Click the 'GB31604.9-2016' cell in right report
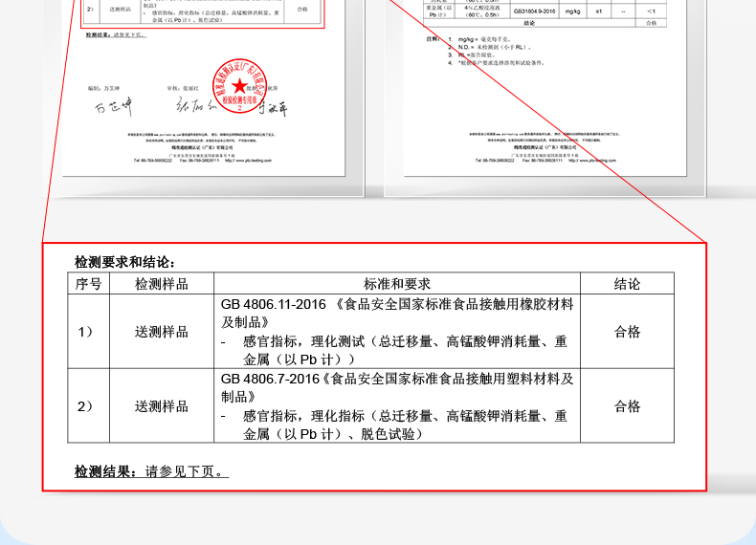 coord(534,11)
